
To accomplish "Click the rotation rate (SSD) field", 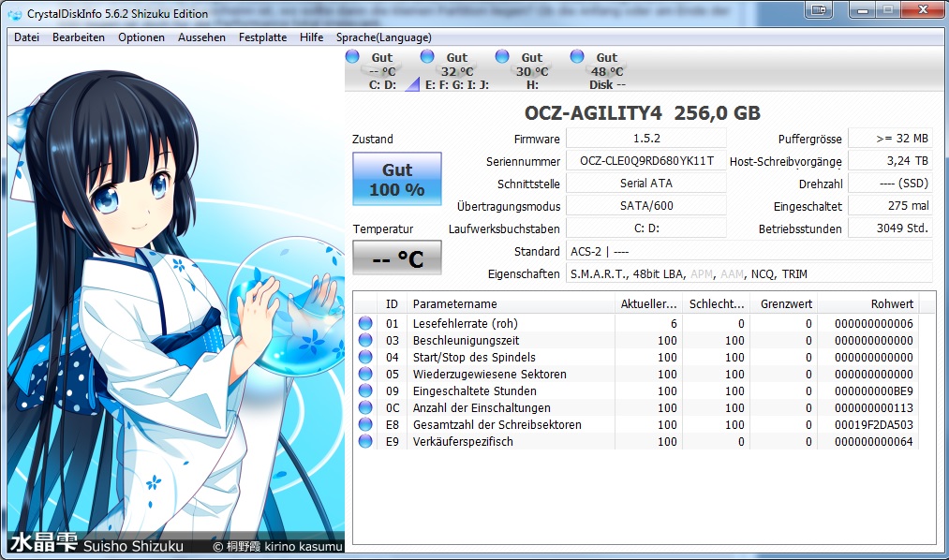I will [890, 184].
